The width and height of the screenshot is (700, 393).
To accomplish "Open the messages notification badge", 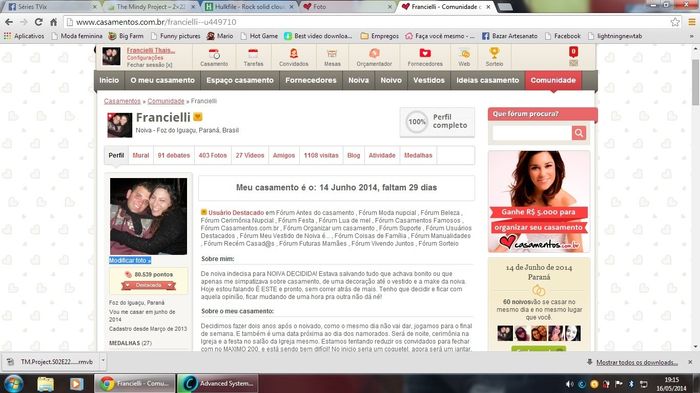I will pyautogui.click(x=574, y=52).
